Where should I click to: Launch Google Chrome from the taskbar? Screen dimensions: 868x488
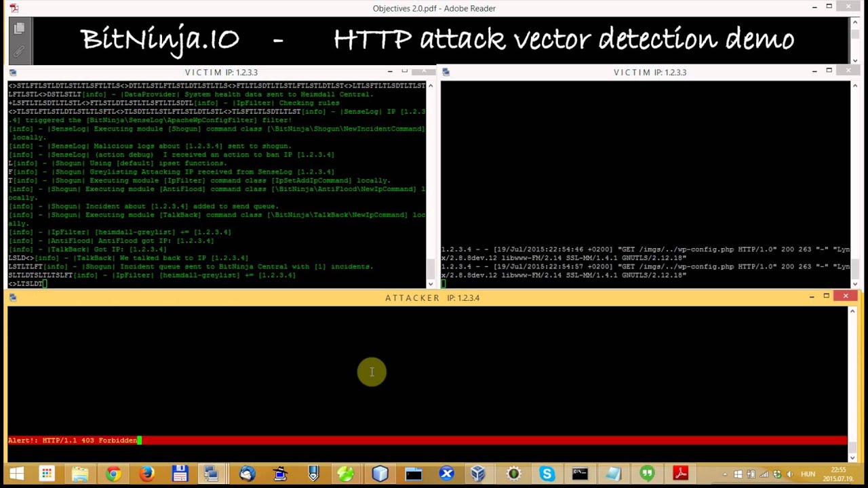(x=113, y=473)
